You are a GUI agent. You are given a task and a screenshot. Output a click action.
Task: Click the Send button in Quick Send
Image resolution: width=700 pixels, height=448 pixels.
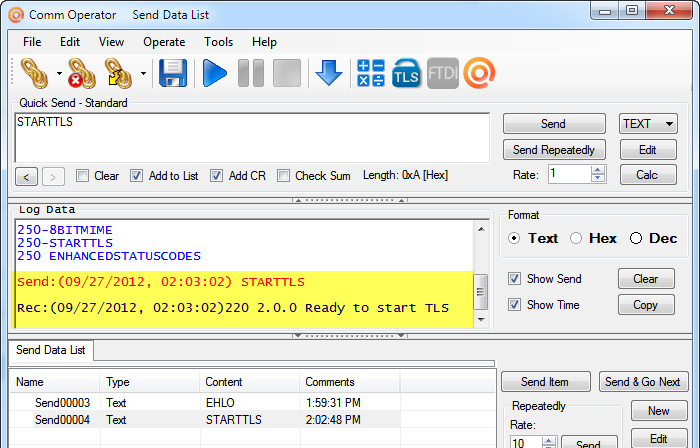554,124
